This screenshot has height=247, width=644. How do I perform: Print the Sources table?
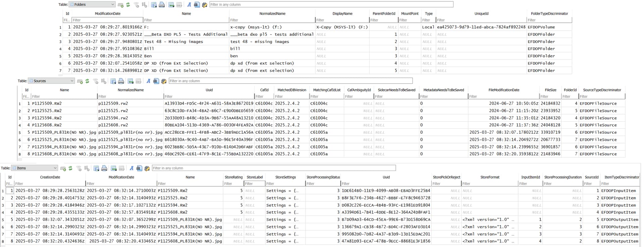coord(121,81)
